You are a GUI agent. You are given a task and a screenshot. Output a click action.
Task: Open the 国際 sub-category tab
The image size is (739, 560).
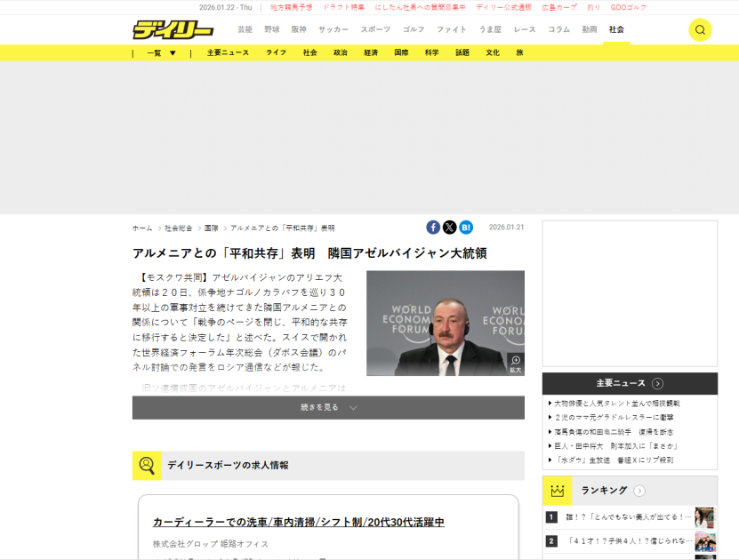(x=402, y=52)
